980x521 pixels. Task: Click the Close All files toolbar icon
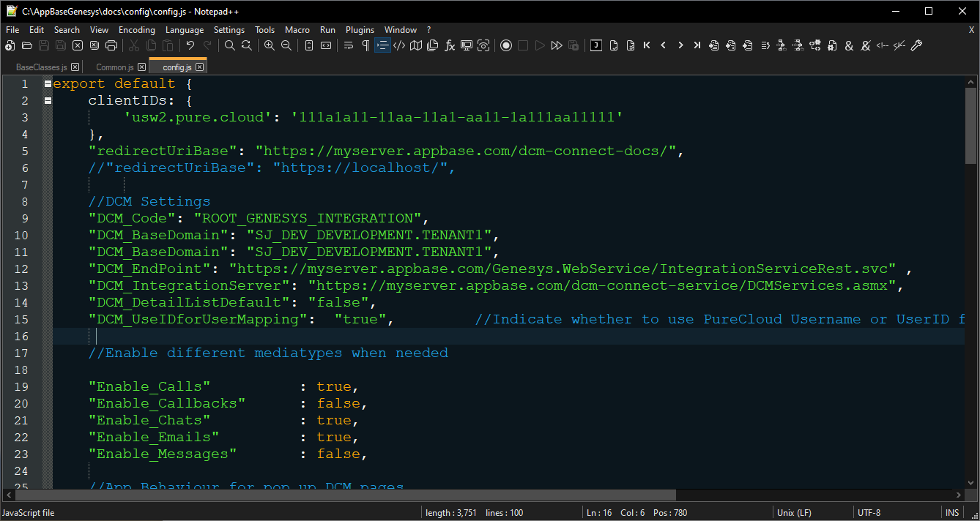click(94, 45)
